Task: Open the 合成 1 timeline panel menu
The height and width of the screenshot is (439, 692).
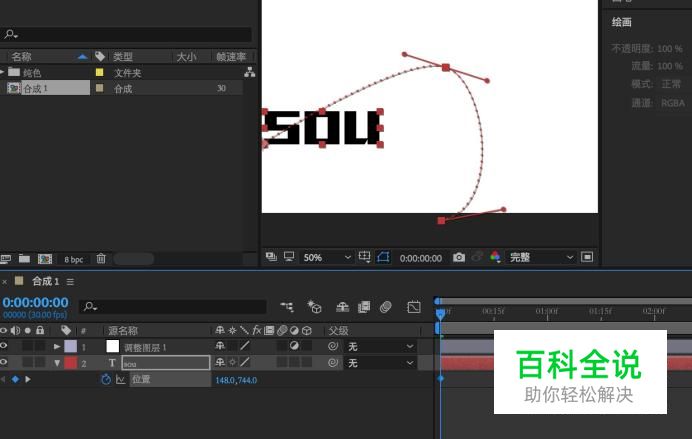Action: [70, 281]
